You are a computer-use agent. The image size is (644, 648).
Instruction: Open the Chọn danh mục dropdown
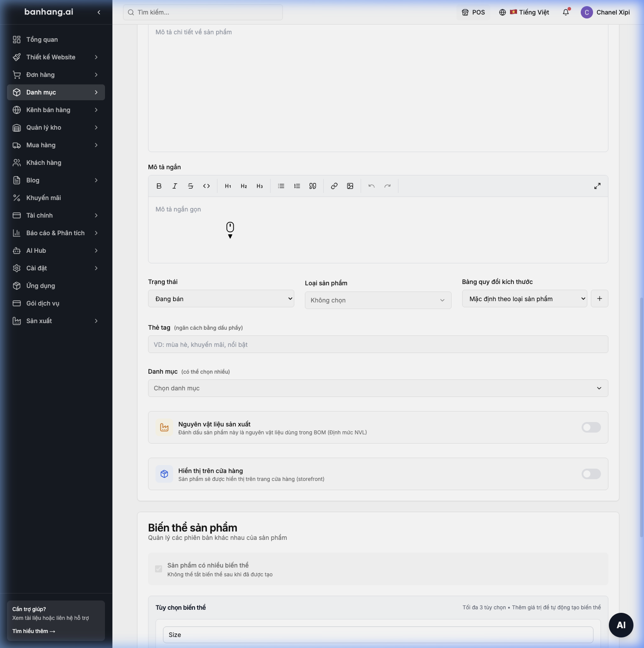[378, 388]
